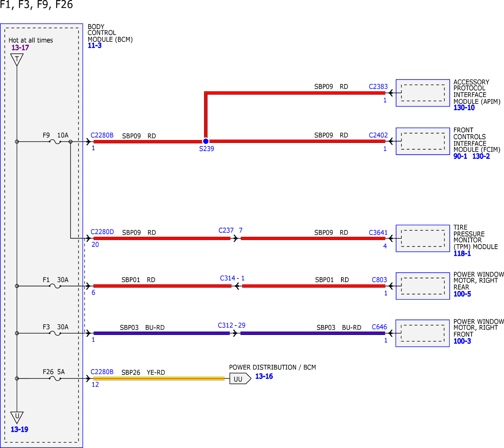Click the yellow-red SBP26 wire
This screenshot has height=448, width=504.
click(x=159, y=378)
